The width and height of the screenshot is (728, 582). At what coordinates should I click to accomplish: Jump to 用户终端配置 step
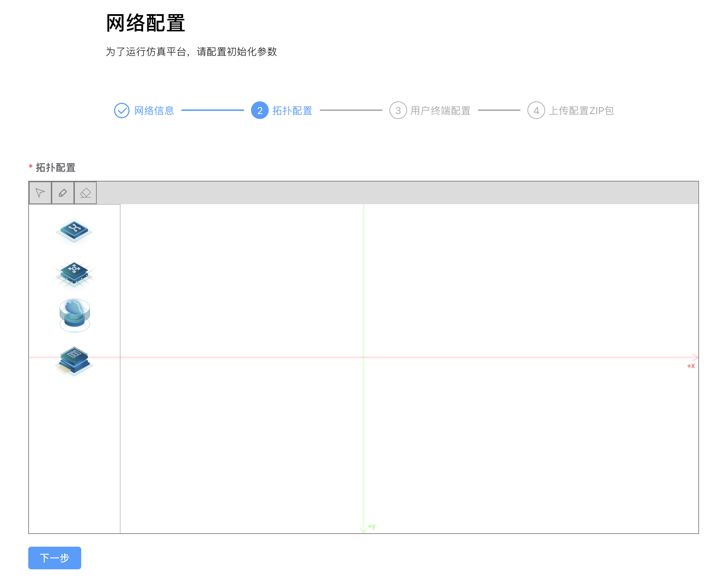[x=440, y=111]
